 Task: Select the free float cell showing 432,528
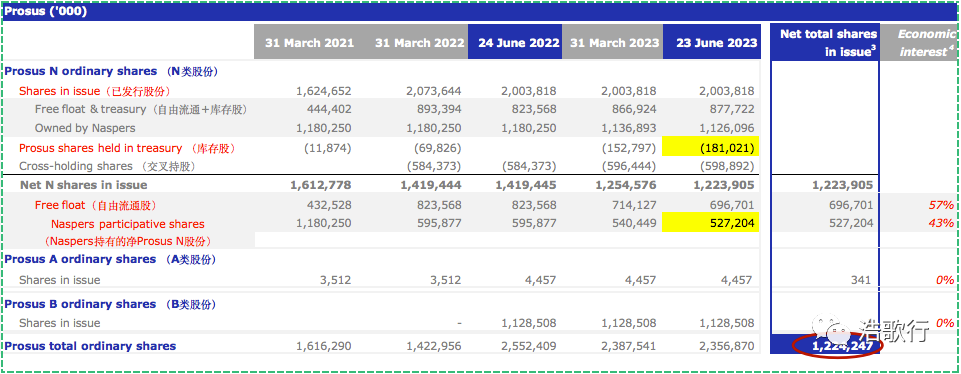[330, 205]
